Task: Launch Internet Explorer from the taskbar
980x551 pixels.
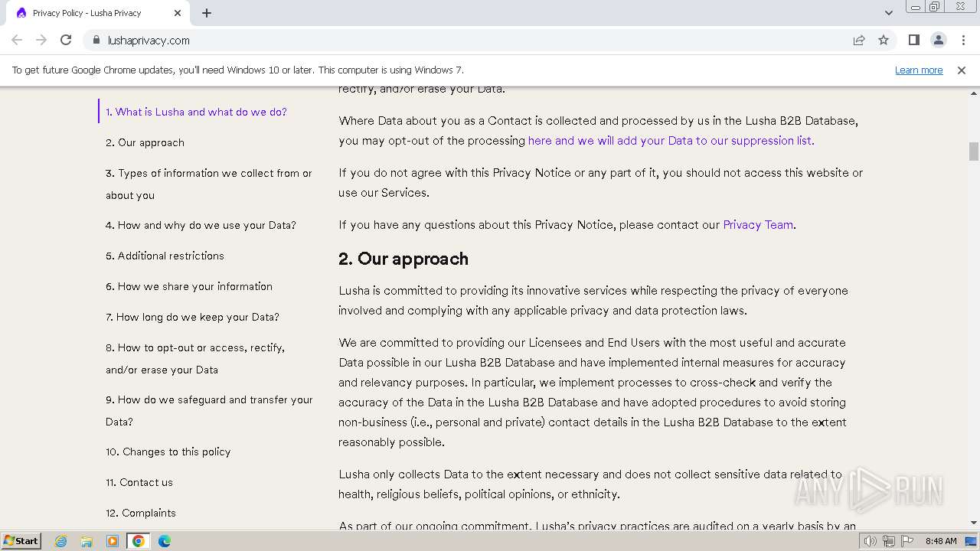Action: (x=60, y=541)
